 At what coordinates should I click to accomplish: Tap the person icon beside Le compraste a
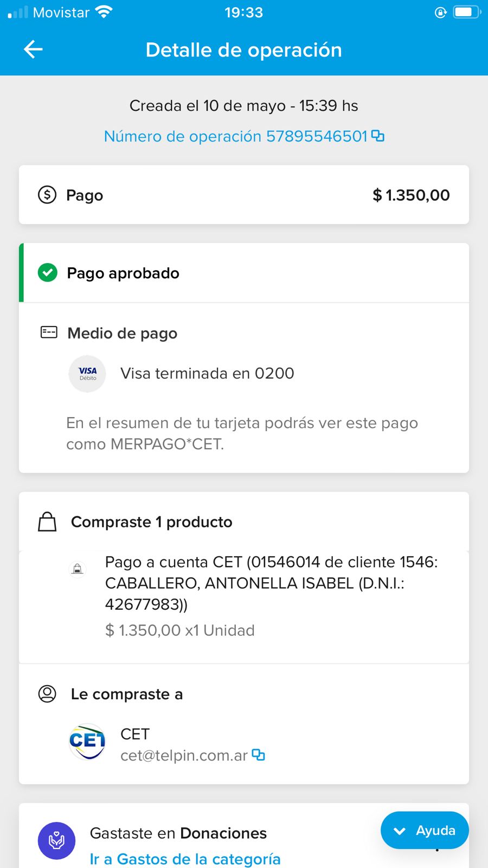pos(47,694)
